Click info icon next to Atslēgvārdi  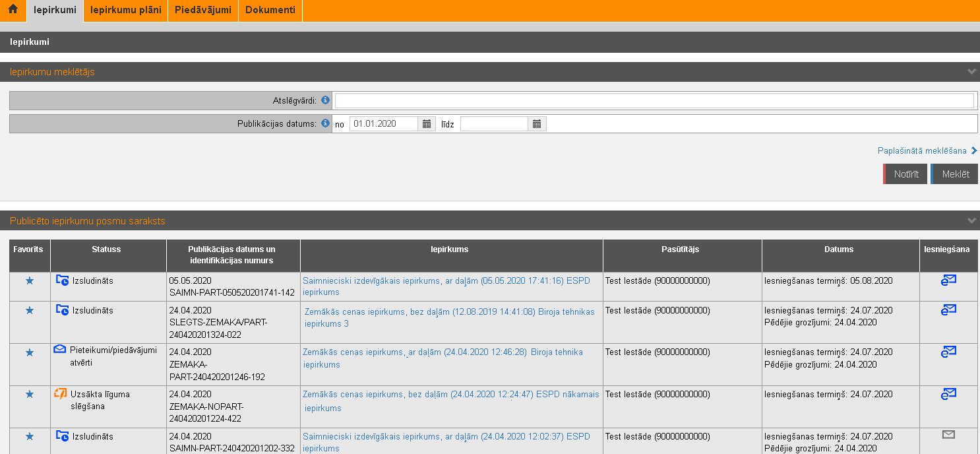(325, 100)
